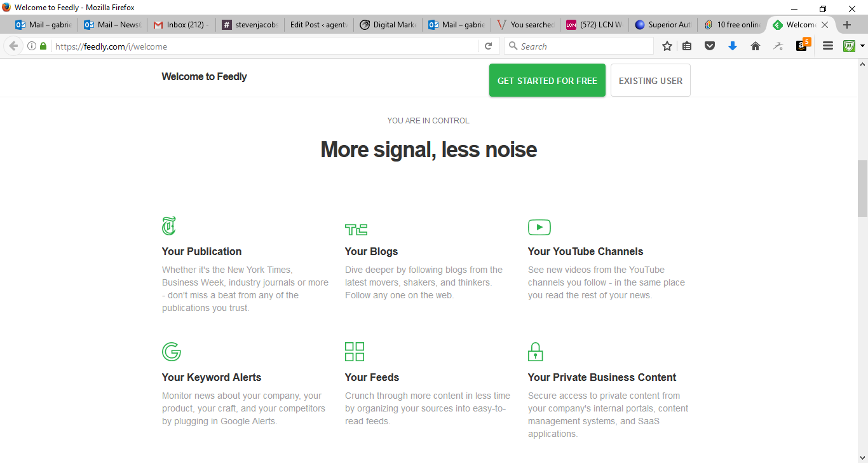The image size is (868, 463).
Task: Click the swoosh extension icon beside home
Action: (x=778, y=46)
